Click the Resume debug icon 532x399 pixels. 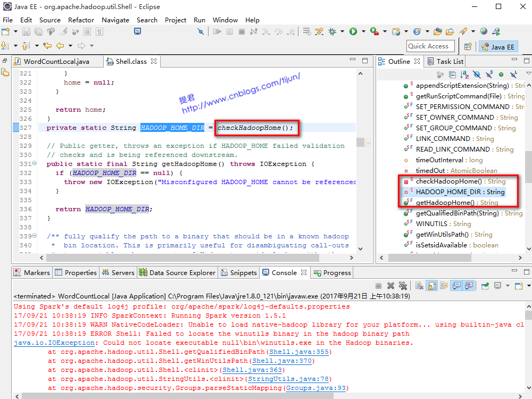(x=217, y=31)
